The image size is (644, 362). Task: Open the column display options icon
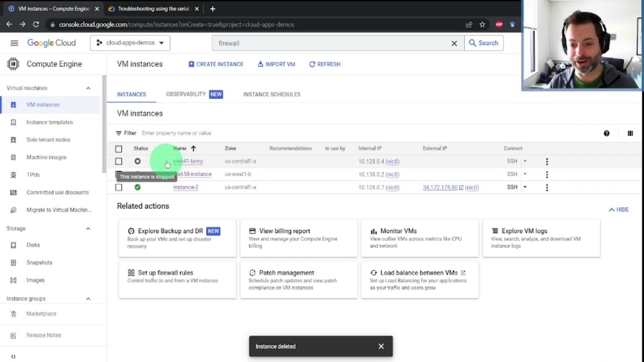pos(630,133)
